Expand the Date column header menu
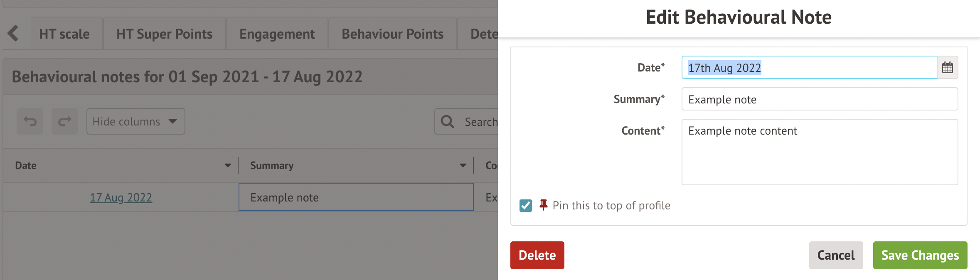This screenshot has height=280, width=980. [x=228, y=165]
